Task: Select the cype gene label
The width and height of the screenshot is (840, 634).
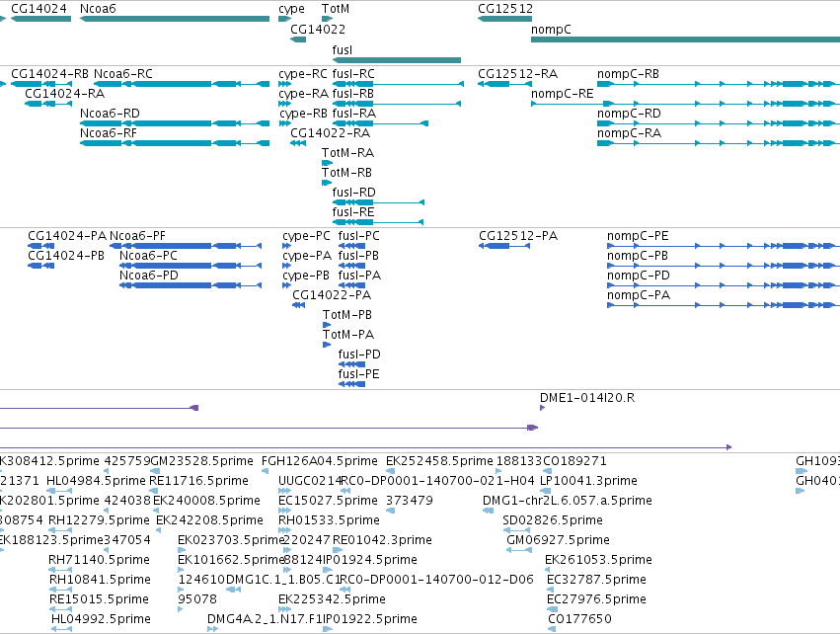Action: [291, 9]
